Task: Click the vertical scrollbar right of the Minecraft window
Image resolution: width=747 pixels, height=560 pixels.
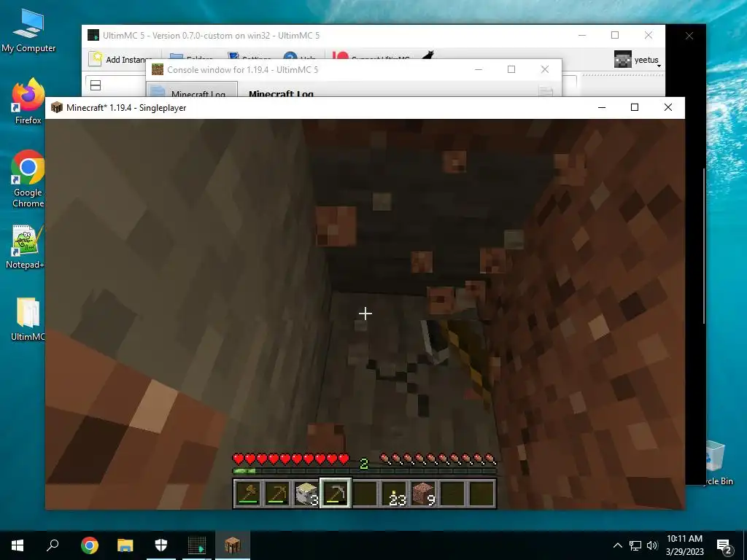Action: coord(703,246)
